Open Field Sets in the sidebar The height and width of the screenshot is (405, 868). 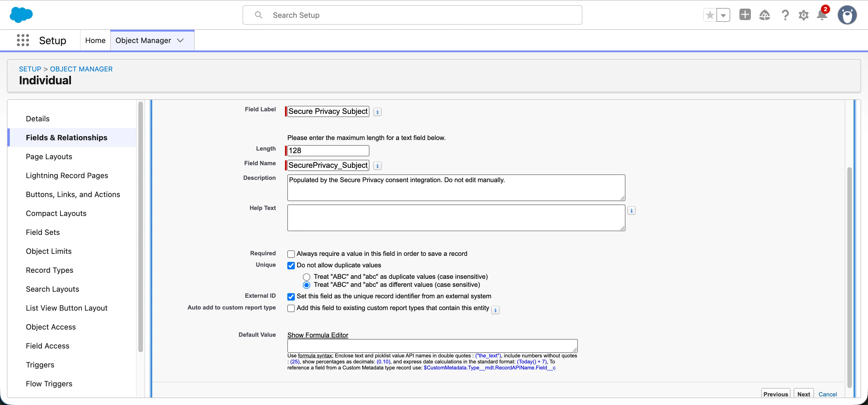(x=43, y=232)
